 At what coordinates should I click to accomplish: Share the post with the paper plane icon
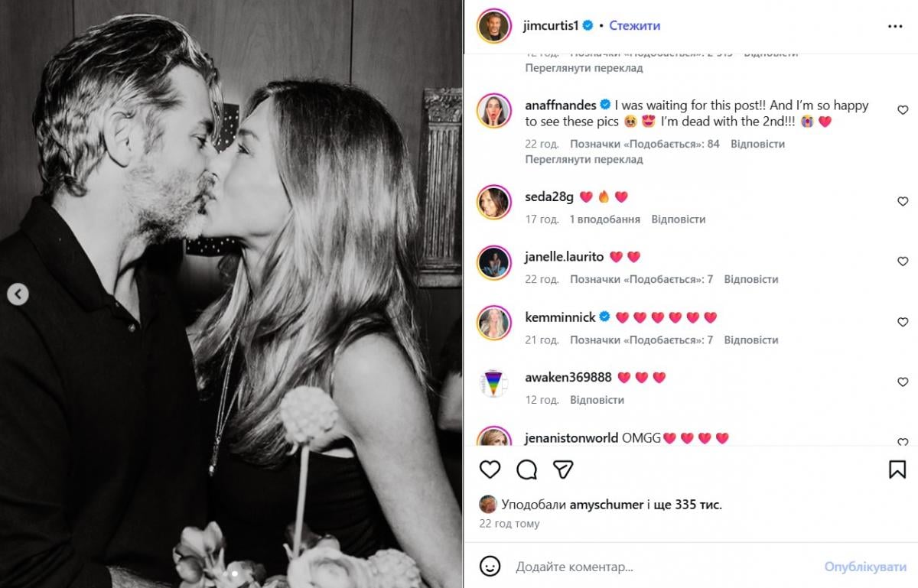(x=563, y=469)
